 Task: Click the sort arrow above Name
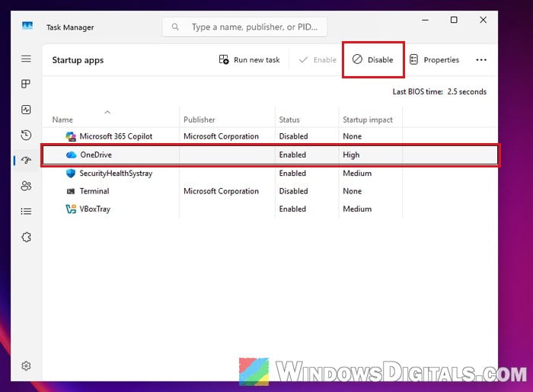pos(107,112)
